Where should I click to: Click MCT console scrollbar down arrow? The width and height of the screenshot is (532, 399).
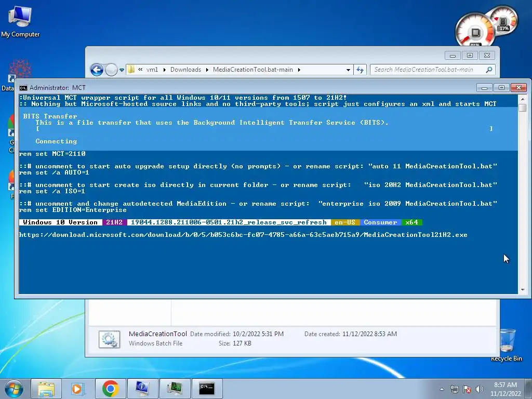(523, 290)
